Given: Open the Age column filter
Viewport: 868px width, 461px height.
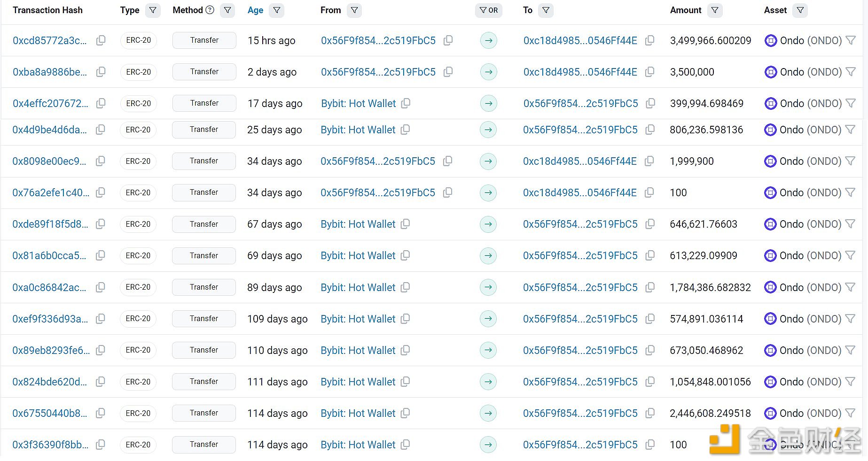Looking at the screenshot, I should pos(277,10).
